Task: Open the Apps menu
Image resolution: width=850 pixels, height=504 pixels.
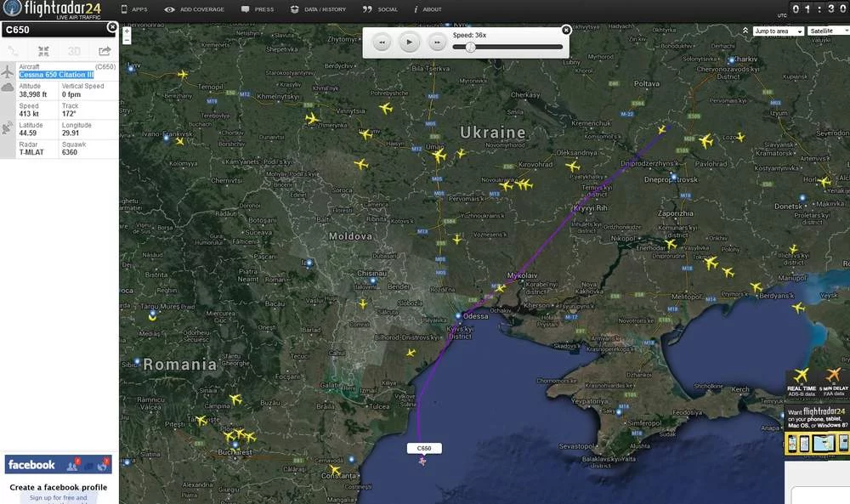Action: click(x=134, y=9)
